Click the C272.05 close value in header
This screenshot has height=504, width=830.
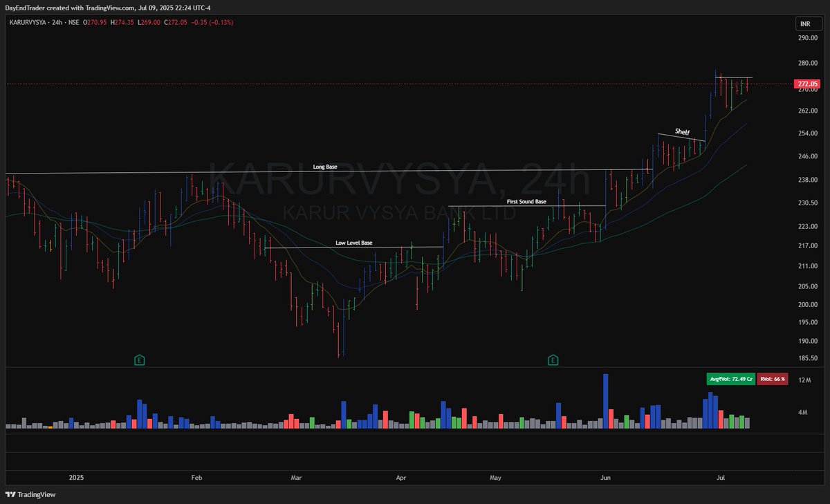click(x=176, y=23)
